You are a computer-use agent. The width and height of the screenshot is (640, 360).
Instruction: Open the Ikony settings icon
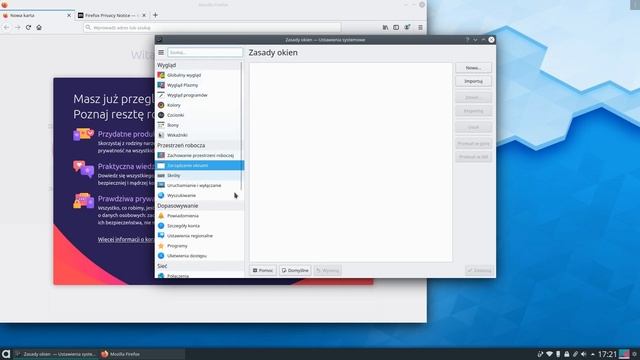coord(161,125)
